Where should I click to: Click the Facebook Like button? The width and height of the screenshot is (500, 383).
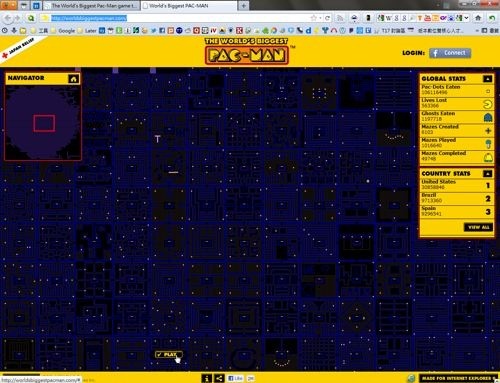235,378
